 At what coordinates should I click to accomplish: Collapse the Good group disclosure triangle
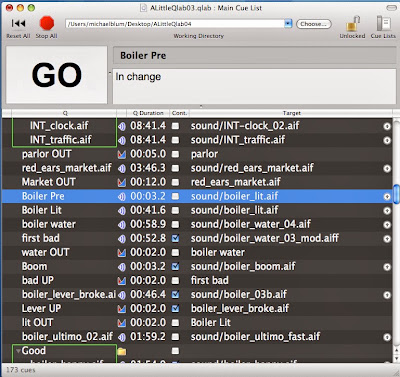(18, 350)
